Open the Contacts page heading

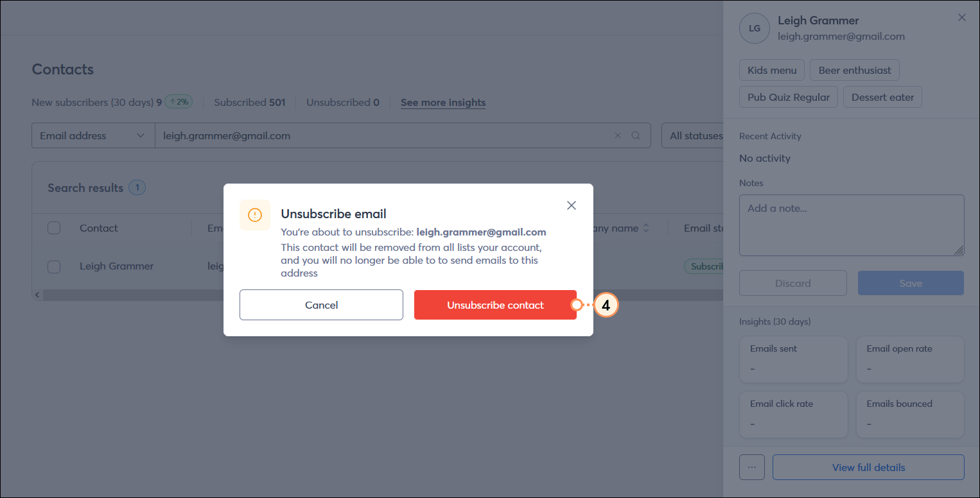pyautogui.click(x=62, y=69)
